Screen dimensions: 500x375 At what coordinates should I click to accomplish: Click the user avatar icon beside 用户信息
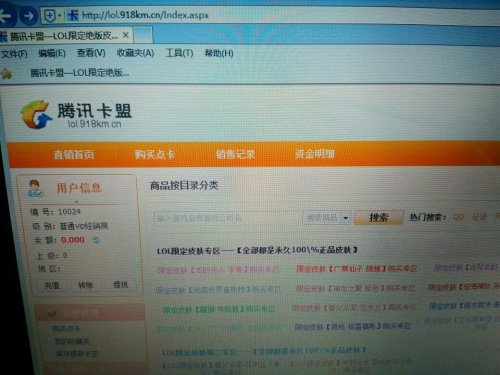(x=36, y=188)
